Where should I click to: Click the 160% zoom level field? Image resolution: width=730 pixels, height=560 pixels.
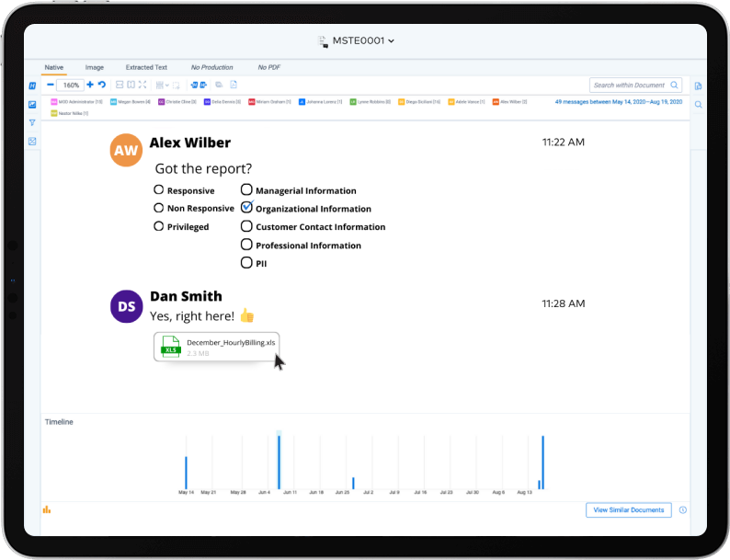pyautogui.click(x=70, y=85)
